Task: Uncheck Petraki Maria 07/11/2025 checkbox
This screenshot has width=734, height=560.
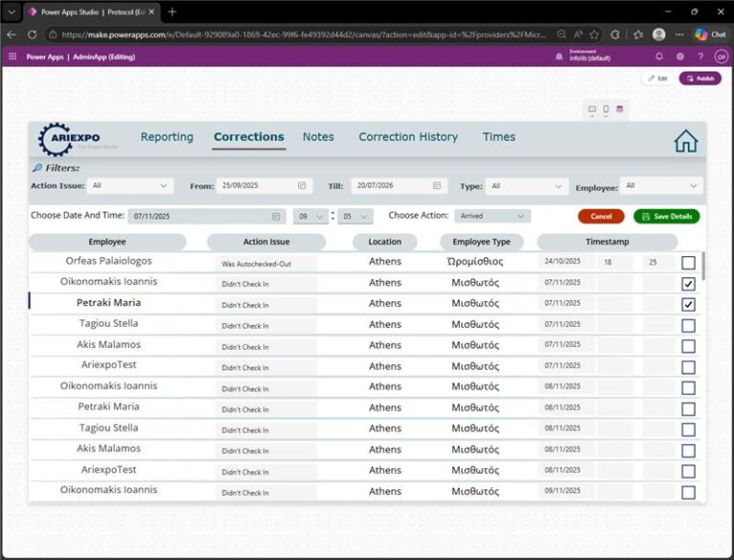Action: [688, 304]
